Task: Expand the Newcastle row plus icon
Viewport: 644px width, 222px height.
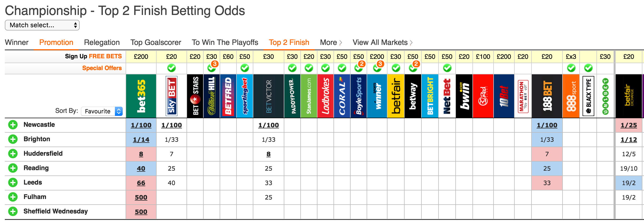Action: coord(13,125)
